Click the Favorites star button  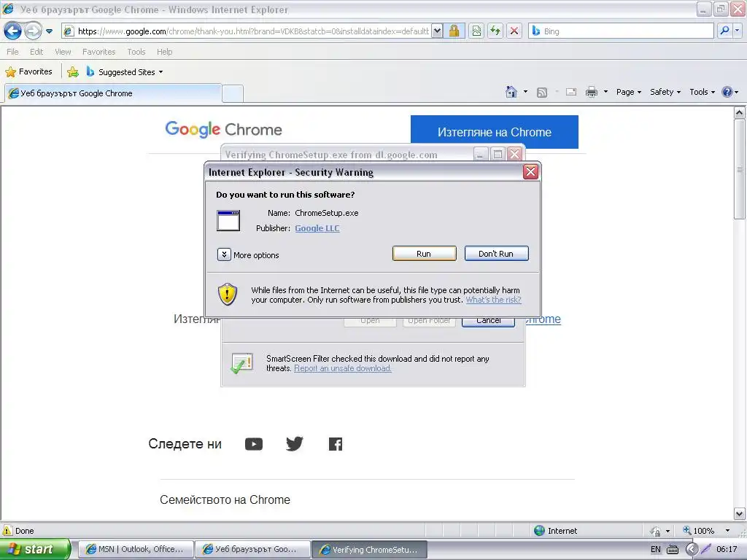pos(28,72)
